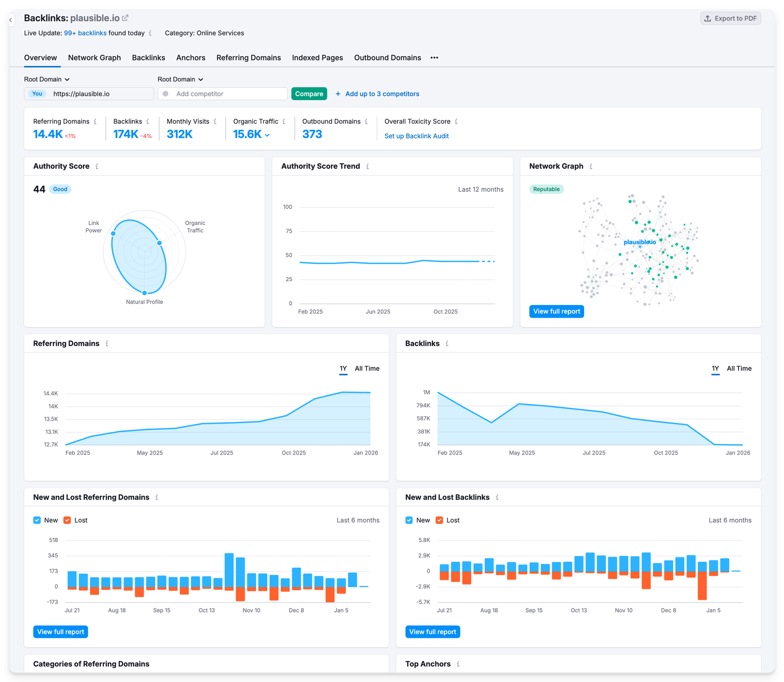Uncheck New in New and Lost Referring Domains
This screenshot has width=784, height=682.
37,520
